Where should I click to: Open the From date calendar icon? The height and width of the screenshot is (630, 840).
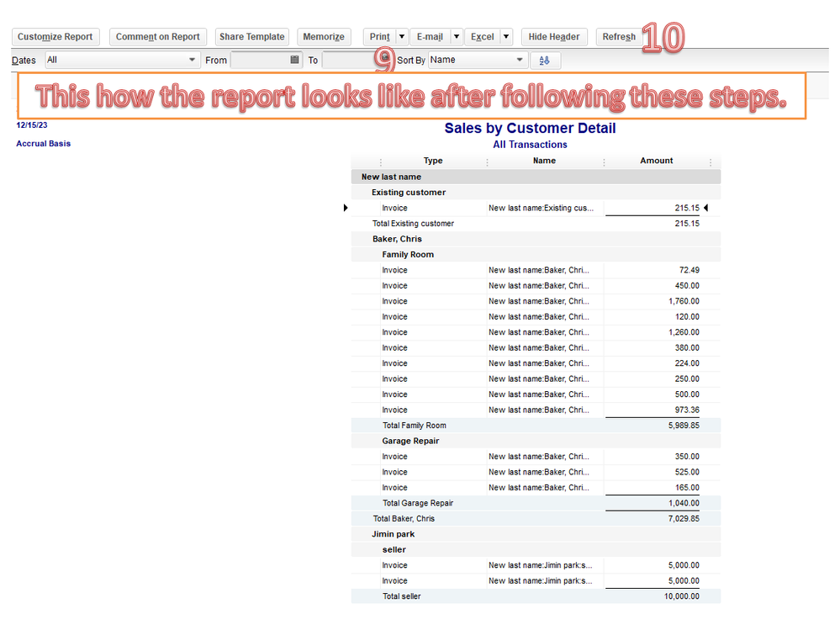[294, 60]
